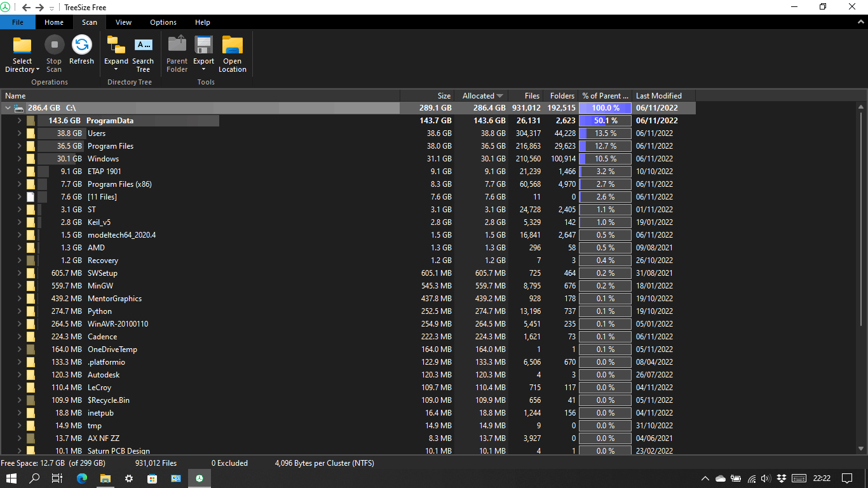Launch Microsoft Edge from taskbar
Viewport: 868px width, 488px height.
82,478
